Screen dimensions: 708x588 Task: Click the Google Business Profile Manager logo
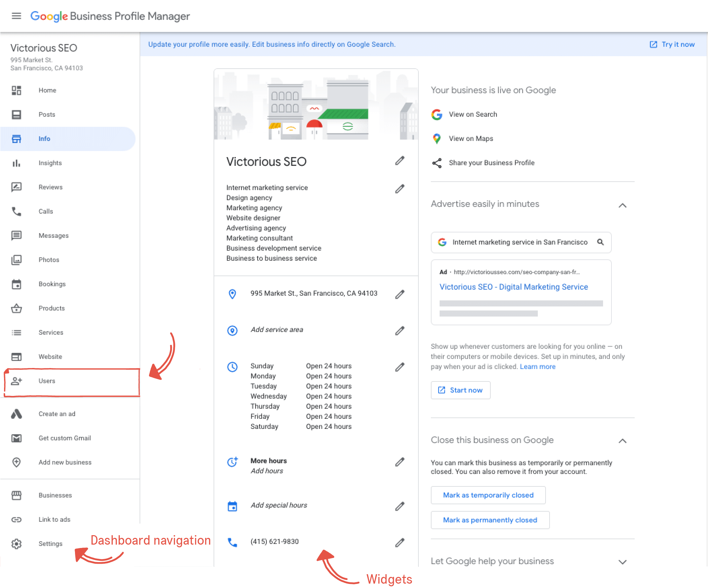[x=110, y=16]
